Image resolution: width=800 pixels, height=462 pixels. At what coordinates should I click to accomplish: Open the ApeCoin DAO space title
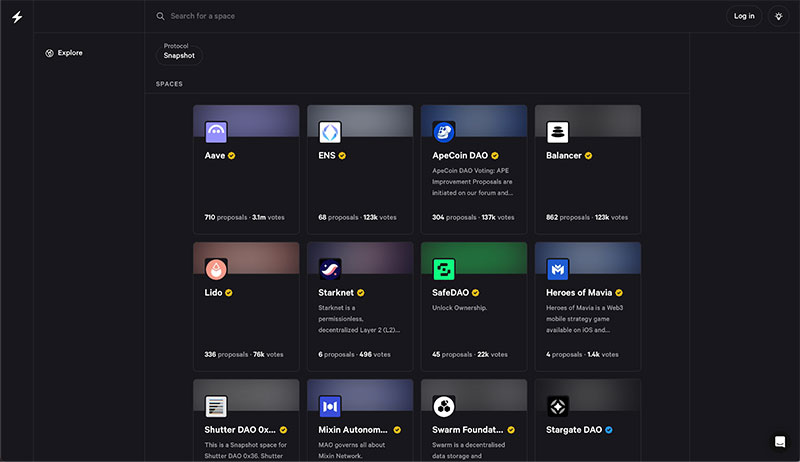pos(460,156)
